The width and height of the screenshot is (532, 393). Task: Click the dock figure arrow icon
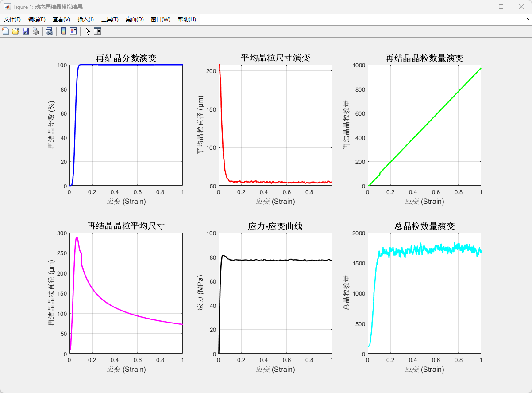coord(528,19)
